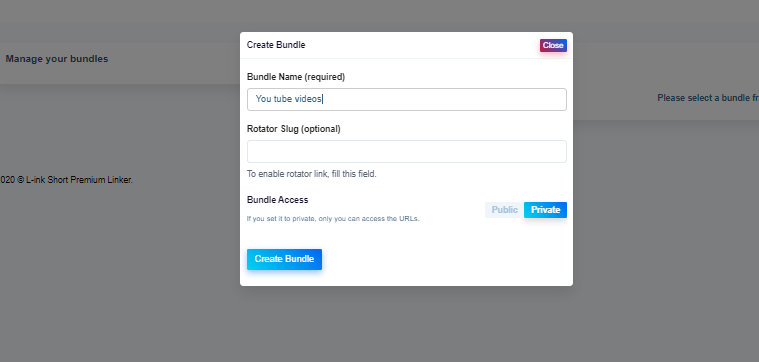Click the 'L-ink Short Premium Linker' footer text
The width and height of the screenshot is (759, 362).
[79, 180]
